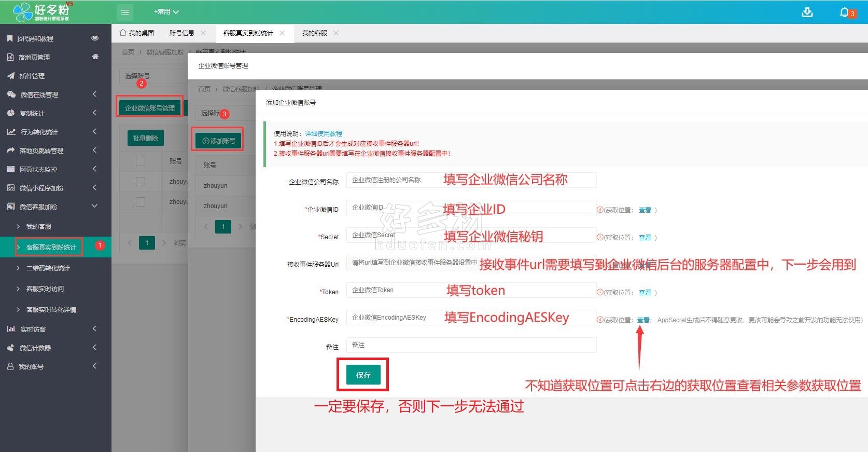The height and width of the screenshot is (452, 868).
Task: Open the download icon in the top bar
Action: (807, 12)
